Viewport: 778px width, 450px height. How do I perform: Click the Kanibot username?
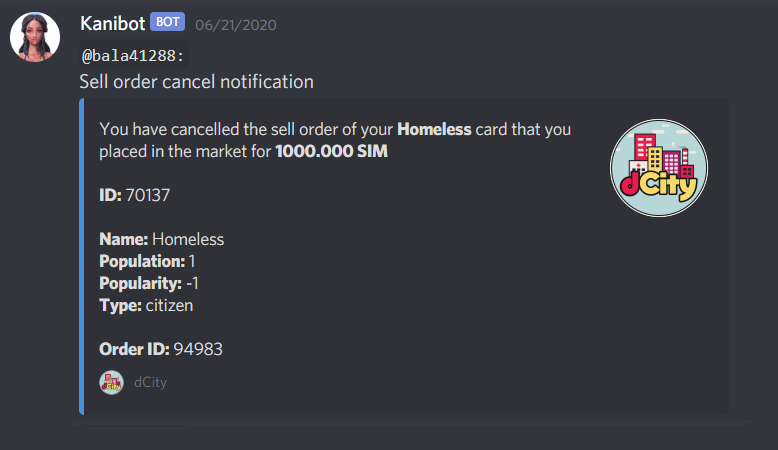click(x=113, y=23)
